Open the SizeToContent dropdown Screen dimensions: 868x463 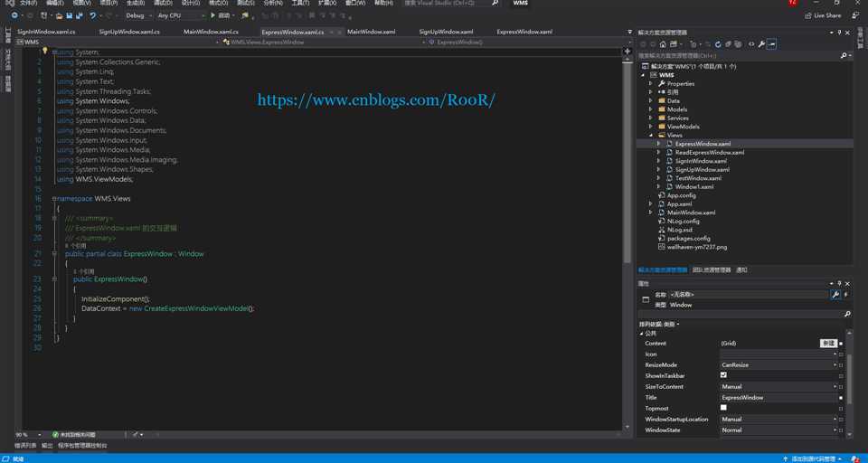[778, 386]
